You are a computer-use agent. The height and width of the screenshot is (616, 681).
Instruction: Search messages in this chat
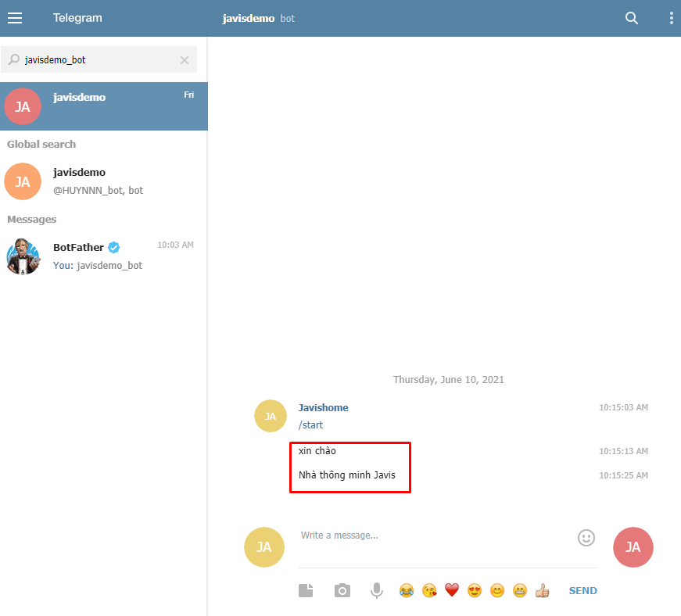632,18
